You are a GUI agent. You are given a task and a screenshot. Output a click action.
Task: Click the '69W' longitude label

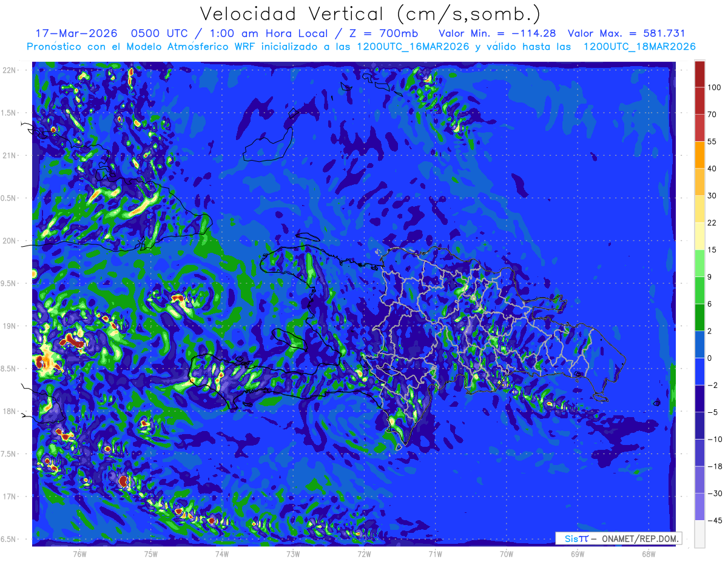pyautogui.click(x=577, y=554)
